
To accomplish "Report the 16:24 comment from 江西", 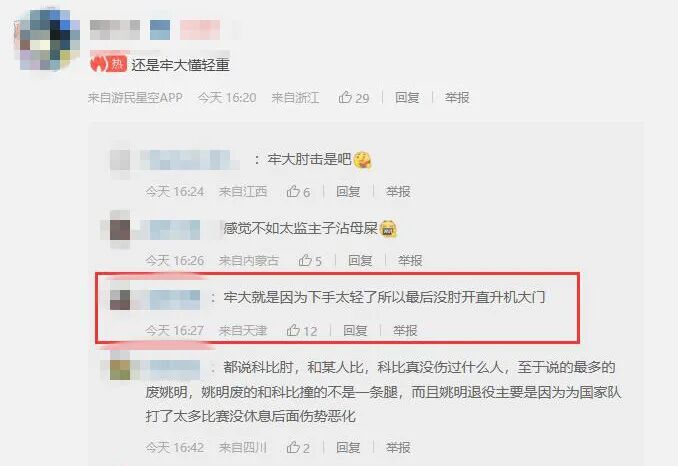I will pos(398,192).
